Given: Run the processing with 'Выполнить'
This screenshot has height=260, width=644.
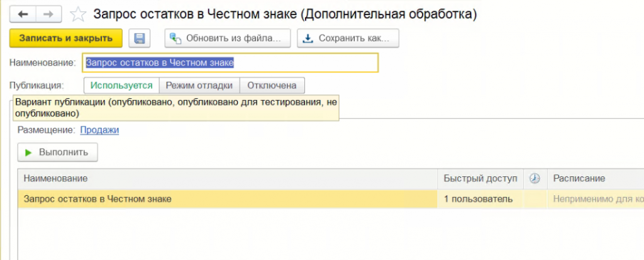Looking at the screenshot, I should pos(57,152).
